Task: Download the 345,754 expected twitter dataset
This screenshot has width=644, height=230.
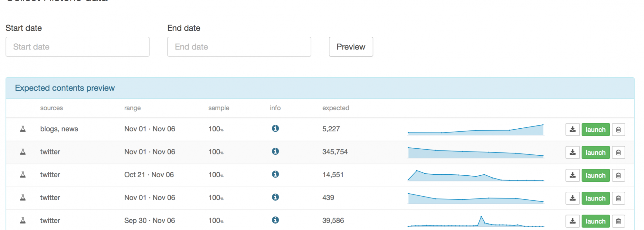Action: click(572, 152)
